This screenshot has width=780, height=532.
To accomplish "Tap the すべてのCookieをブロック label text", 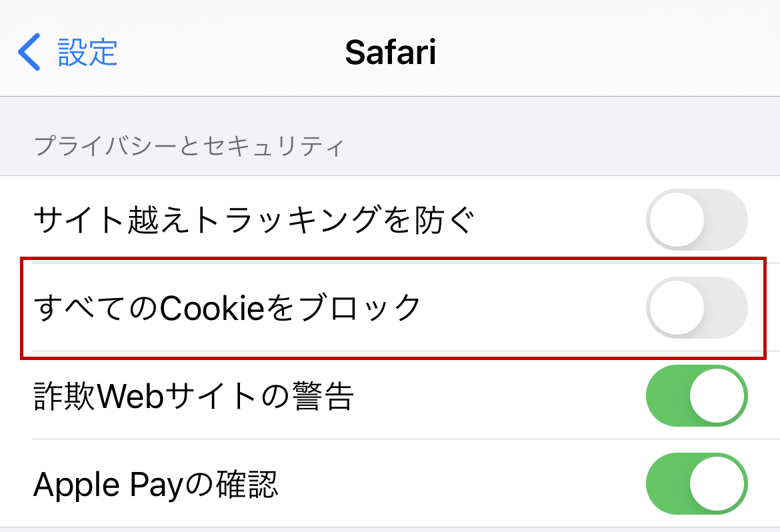I will [227, 307].
